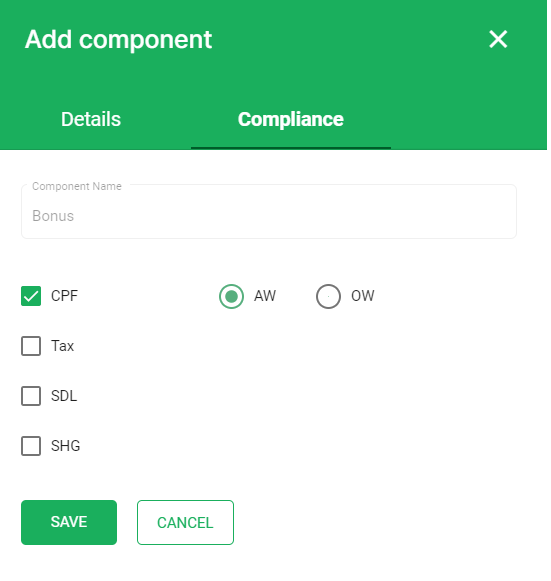The width and height of the screenshot is (551, 581).
Task: Click the Add component dialog title
Action: pyautogui.click(x=119, y=39)
